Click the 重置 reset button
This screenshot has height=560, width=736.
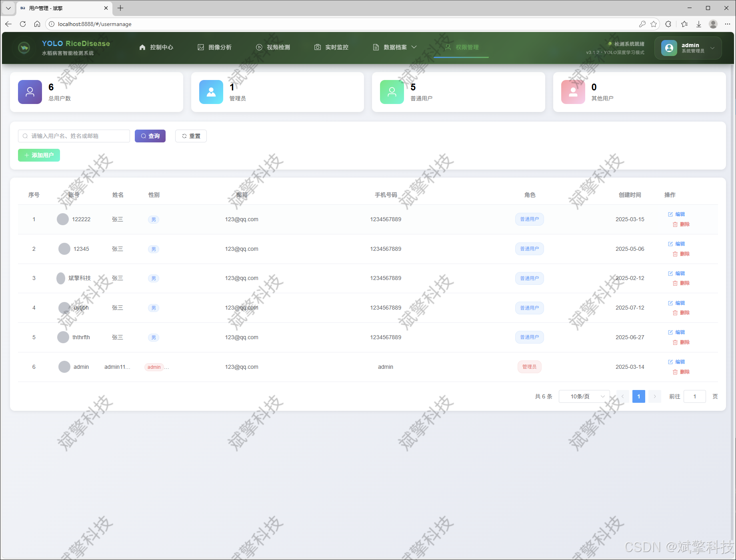tap(191, 136)
